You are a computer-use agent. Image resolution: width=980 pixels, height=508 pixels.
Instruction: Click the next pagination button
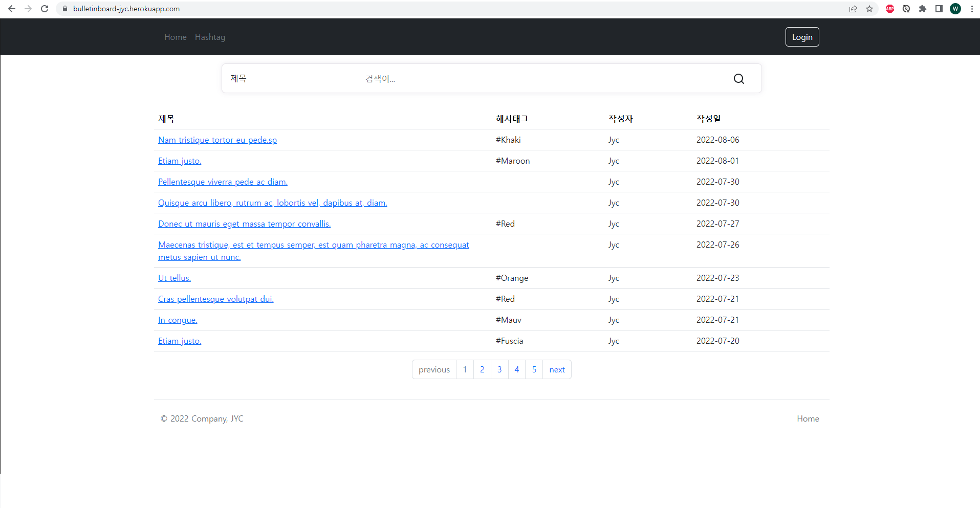tap(557, 369)
